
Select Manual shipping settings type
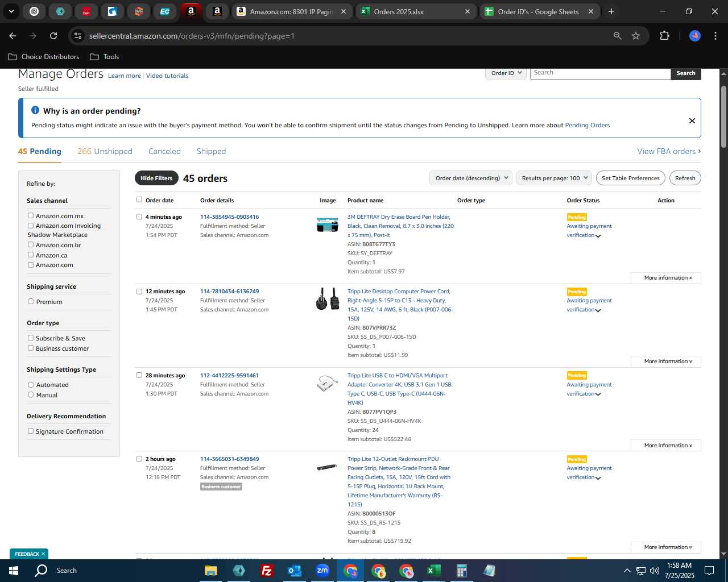31,394
